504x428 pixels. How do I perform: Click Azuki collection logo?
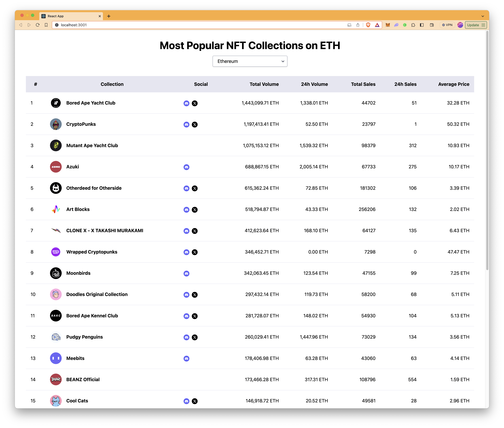pyautogui.click(x=56, y=167)
